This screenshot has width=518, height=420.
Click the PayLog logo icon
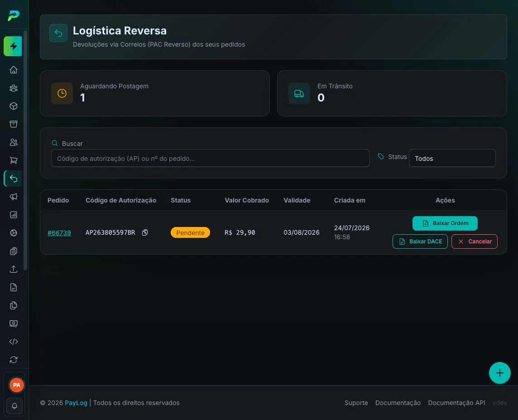pyautogui.click(x=14, y=15)
